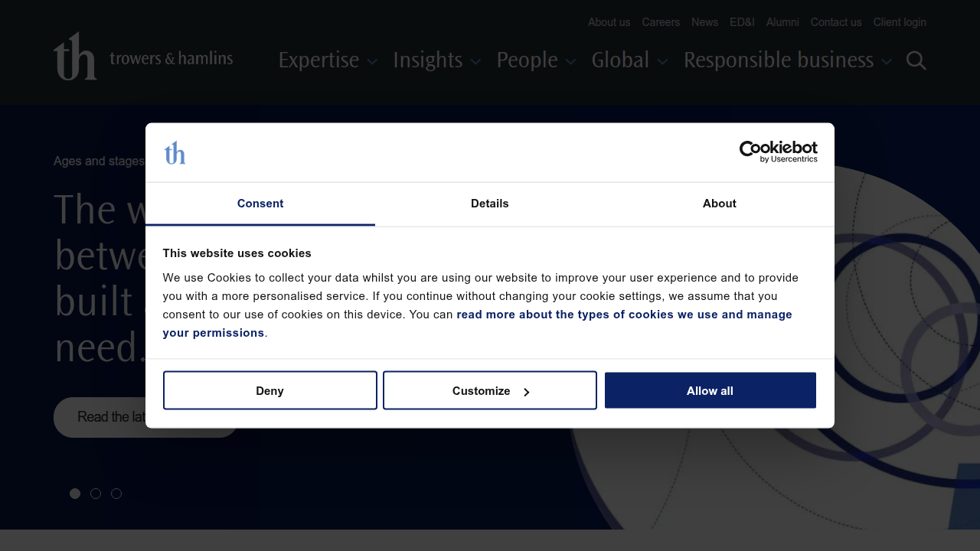Screen dimensions: 980x551
Task: Click the th logo in the cookie dialog
Action: [175, 153]
